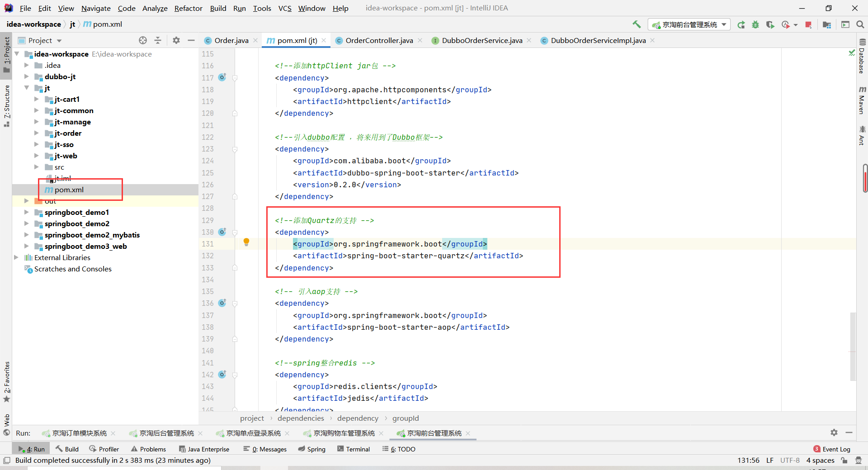Screen dimensions: 868x470
Task: Expand External Libraries node
Action: [x=17, y=257]
